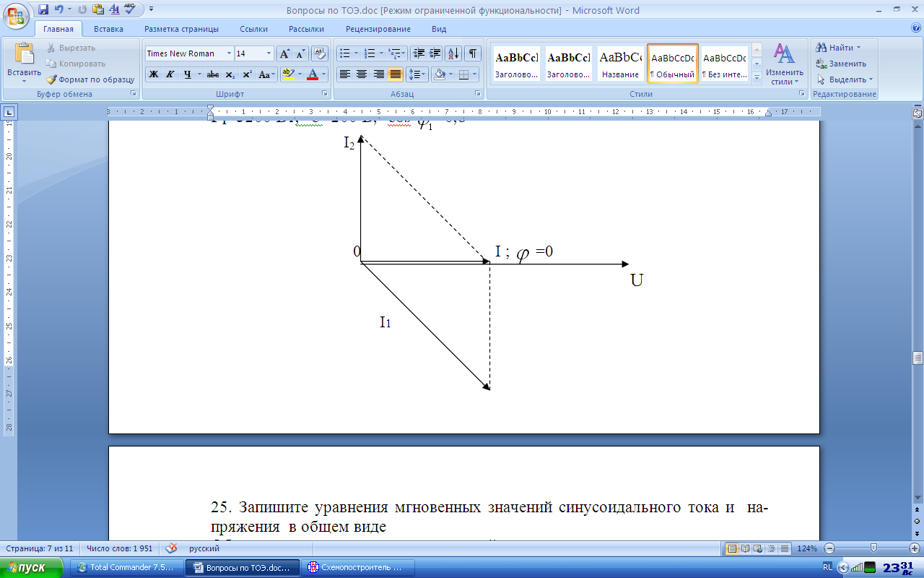Justify paragraph text
Screen dimensions: 924x578
point(395,74)
